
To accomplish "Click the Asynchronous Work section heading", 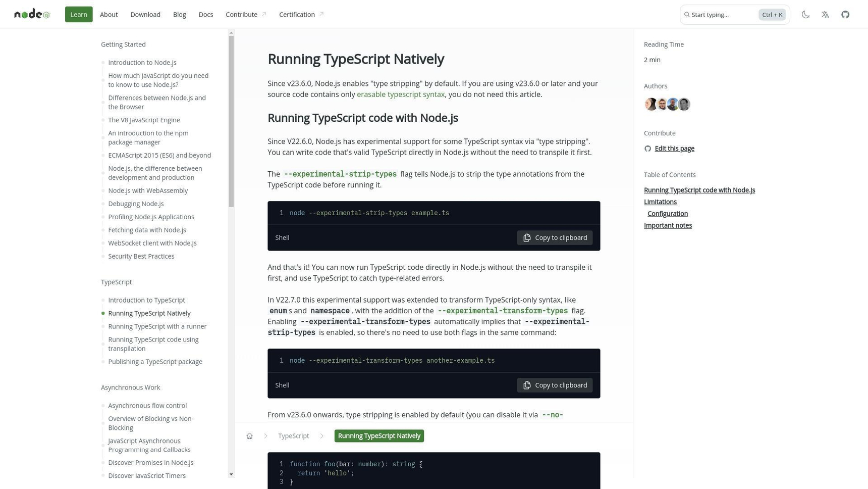I will click(130, 387).
